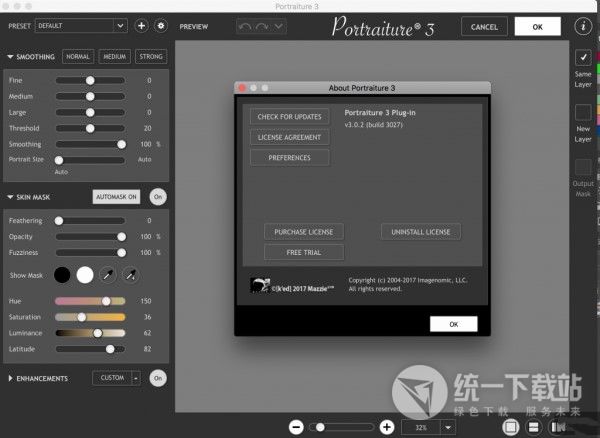Toggle Skin Mask On button

click(158, 197)
